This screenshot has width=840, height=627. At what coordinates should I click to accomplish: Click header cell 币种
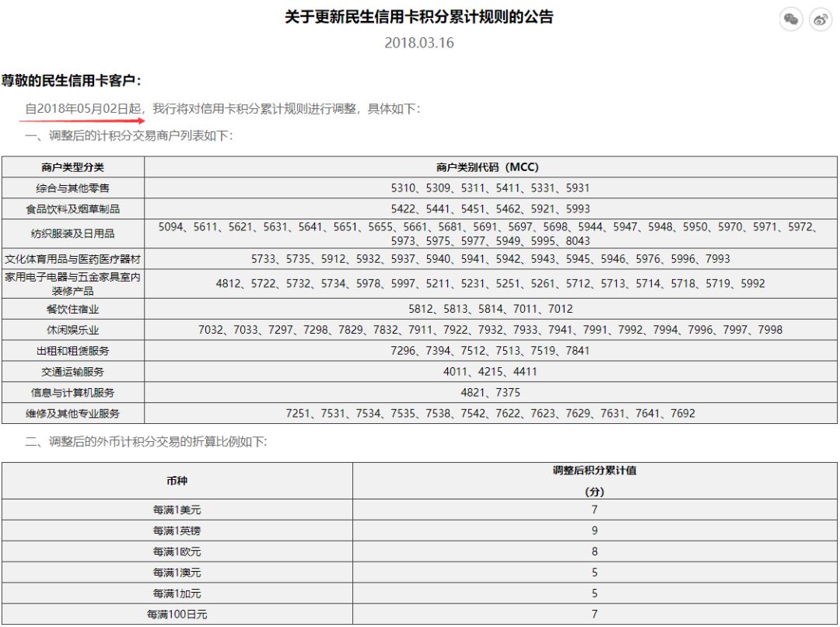(x=177, y=482)
